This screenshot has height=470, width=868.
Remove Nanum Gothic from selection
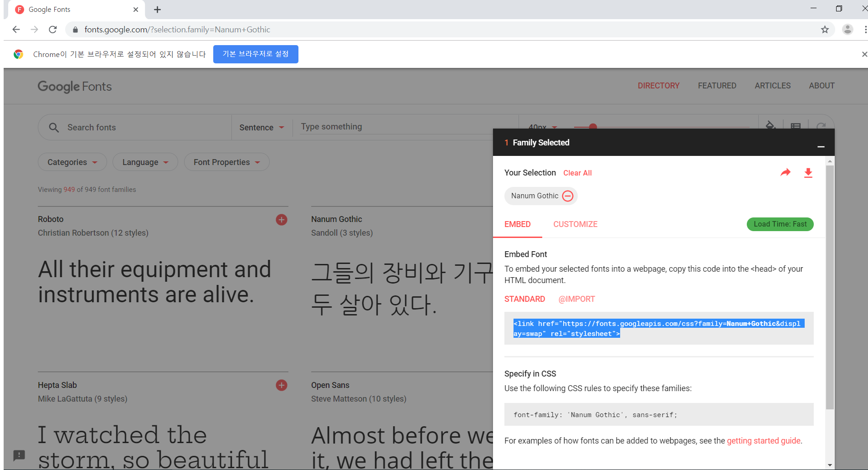point(568,196)
